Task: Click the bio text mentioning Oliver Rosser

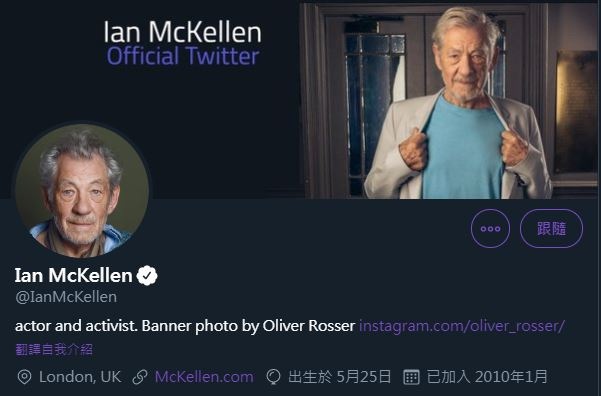Action: point(185,326)
